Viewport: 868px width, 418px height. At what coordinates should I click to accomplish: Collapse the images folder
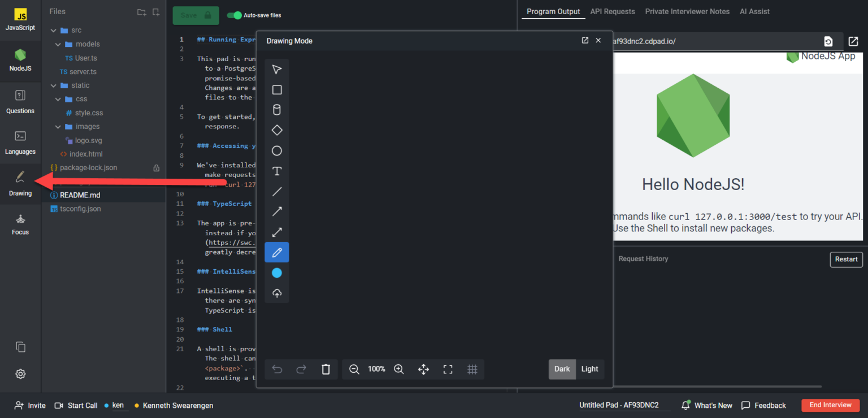(x=58, y=126)
